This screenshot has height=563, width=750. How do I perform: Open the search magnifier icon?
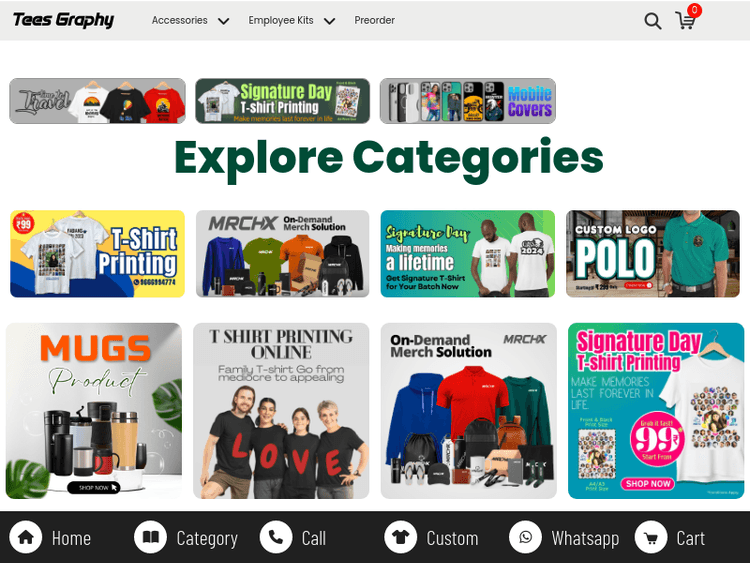(x=653, y=21)
